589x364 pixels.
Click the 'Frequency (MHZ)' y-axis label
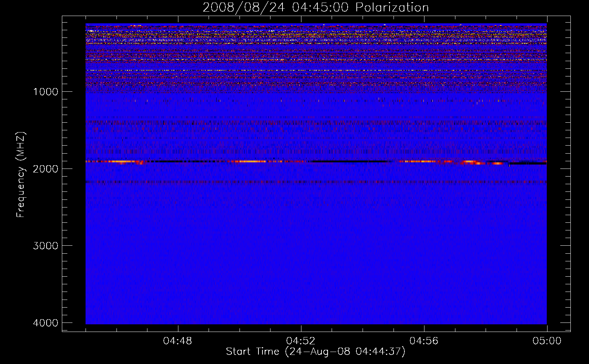(x=21, y=175)
